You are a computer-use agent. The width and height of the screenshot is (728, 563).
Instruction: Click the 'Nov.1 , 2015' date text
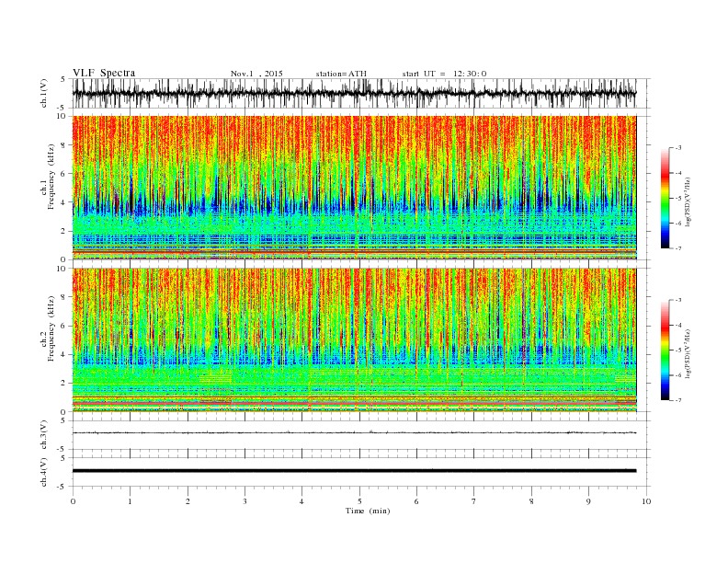pos(256,74)
